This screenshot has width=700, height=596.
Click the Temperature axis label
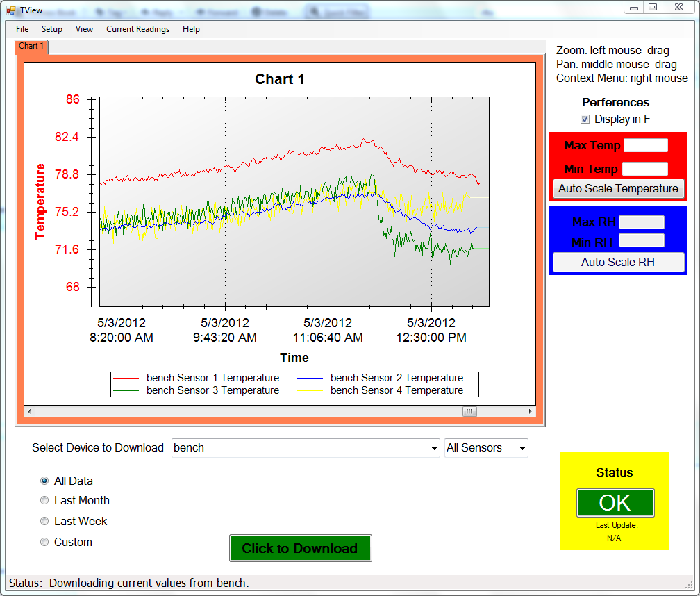40,201
